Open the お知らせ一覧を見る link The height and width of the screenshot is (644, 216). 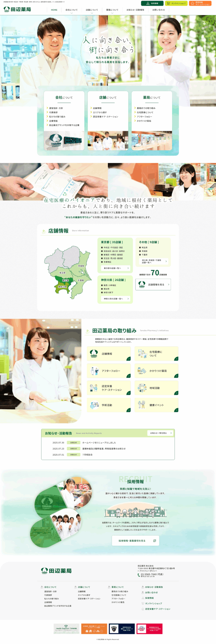[x=160, y=433]
